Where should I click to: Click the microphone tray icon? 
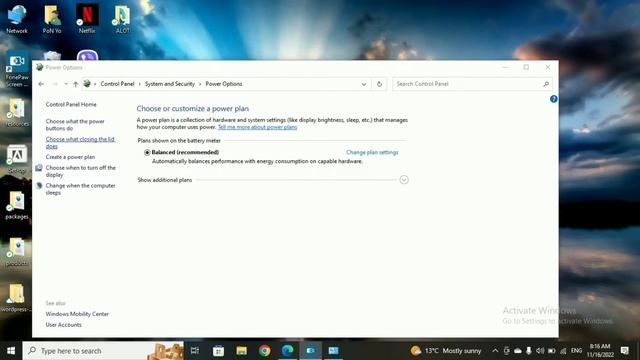pyautogui.click(x=529, y=351)
